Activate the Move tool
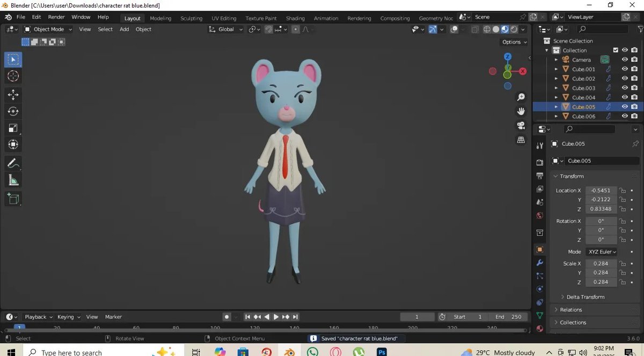Viewport: 644px width, 356px height. pos(13,95)
